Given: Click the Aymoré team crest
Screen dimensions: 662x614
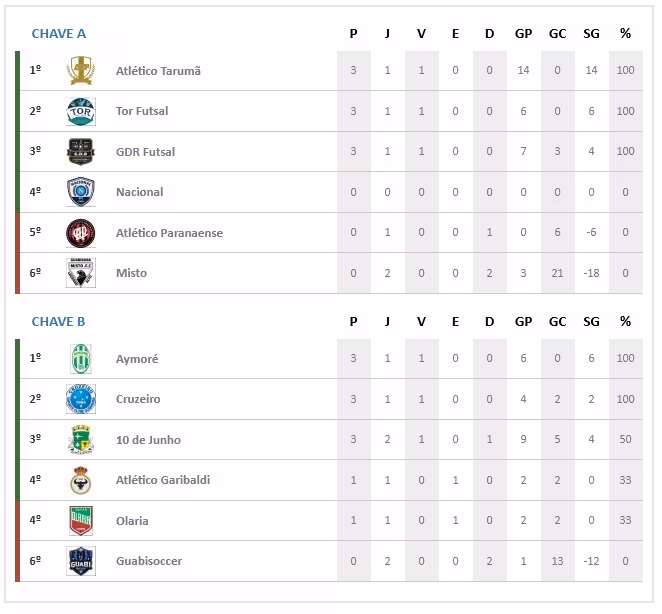Looking at the screenshot, I should (81, 359).
